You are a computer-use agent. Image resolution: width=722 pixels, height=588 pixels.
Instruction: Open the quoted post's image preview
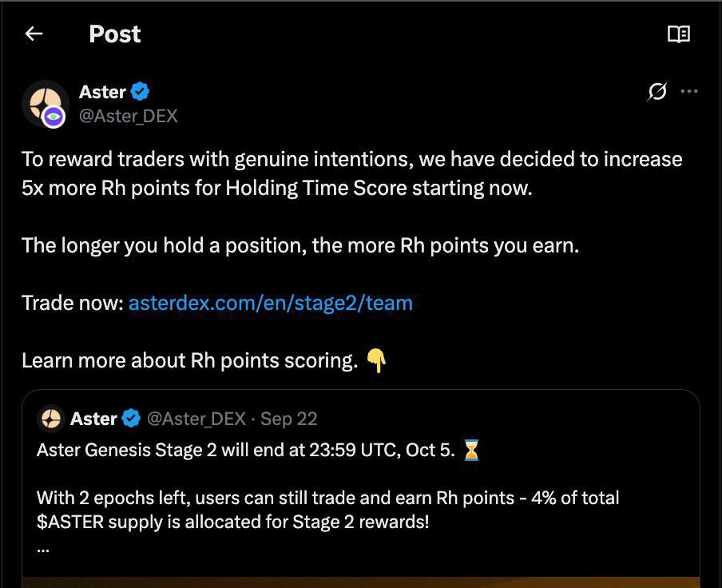[360, 582]
